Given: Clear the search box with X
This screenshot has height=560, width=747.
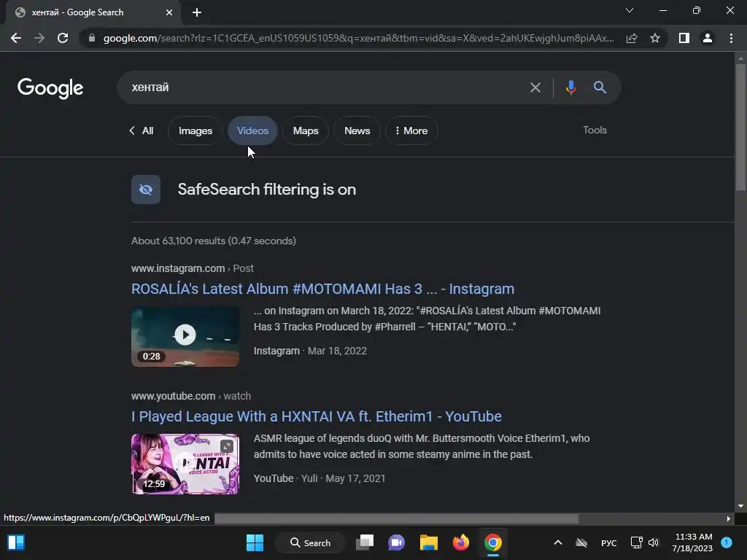Looking at the screenshot, I should (x=535, y=87).
